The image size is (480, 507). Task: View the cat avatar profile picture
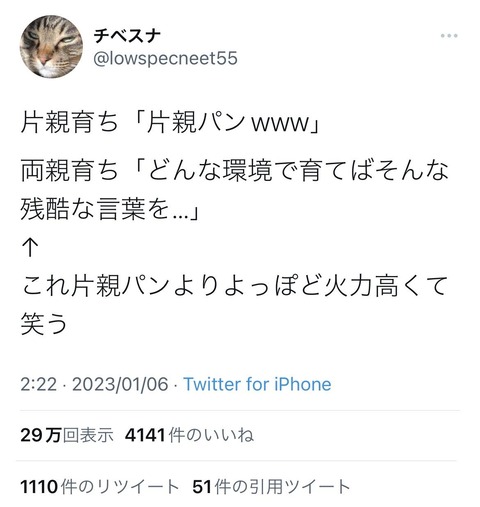coord(51,46)
